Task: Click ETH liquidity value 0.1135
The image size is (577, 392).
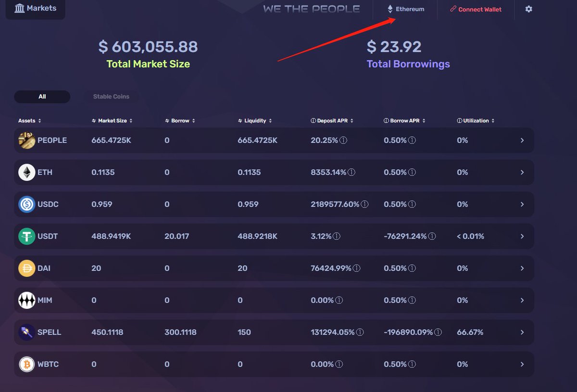Action: coord(249,172)
